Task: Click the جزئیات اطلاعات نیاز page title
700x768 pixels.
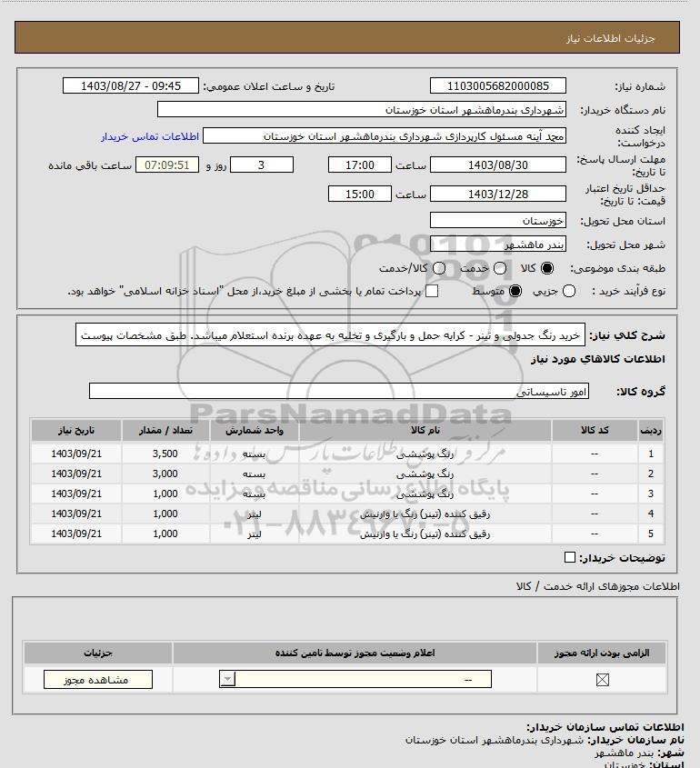Action: tap(610, 38)
